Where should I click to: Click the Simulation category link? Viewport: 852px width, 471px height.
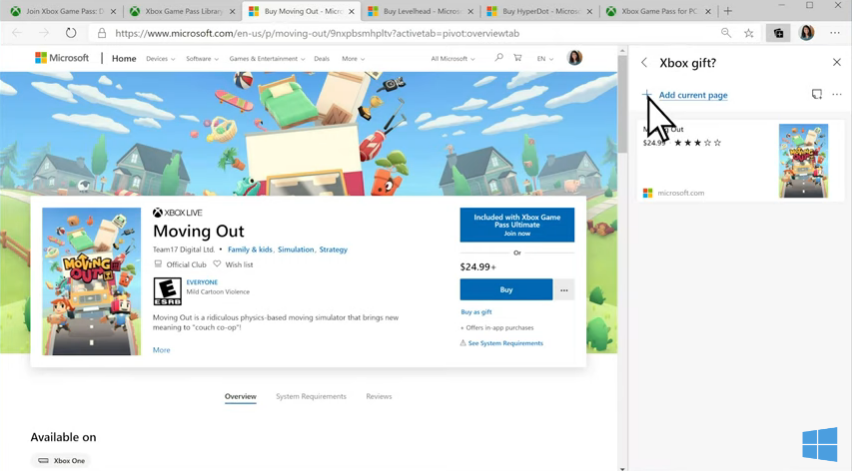coord(296,249)
